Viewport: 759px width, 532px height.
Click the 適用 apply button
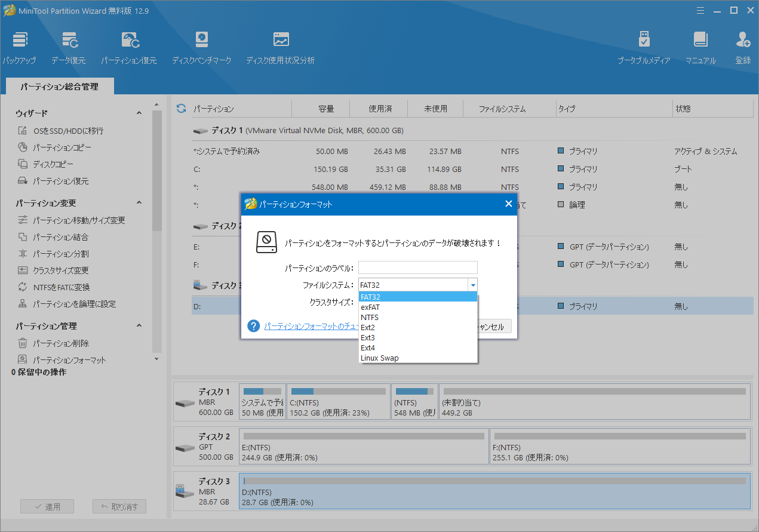(47, 507)
